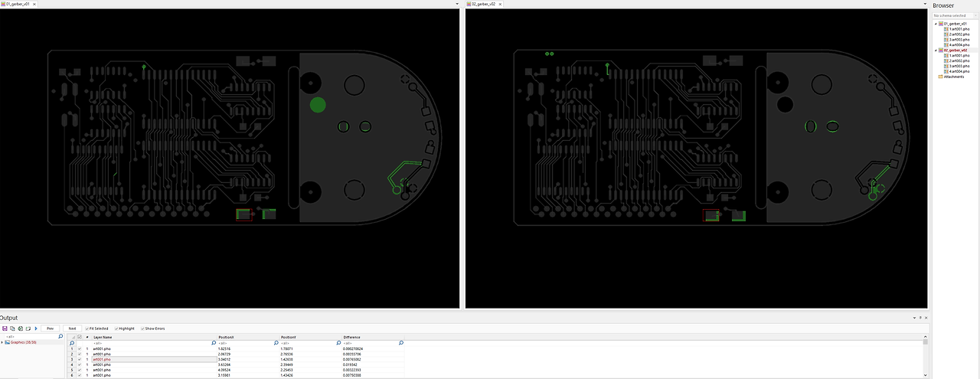Click the save icon in Output toolbar
The image size is (980, 379).
pyautogui.click(x=5, y=328)
